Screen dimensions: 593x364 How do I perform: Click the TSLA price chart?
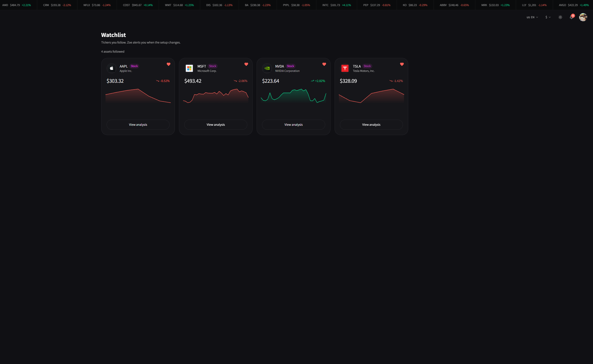point(371,96)
